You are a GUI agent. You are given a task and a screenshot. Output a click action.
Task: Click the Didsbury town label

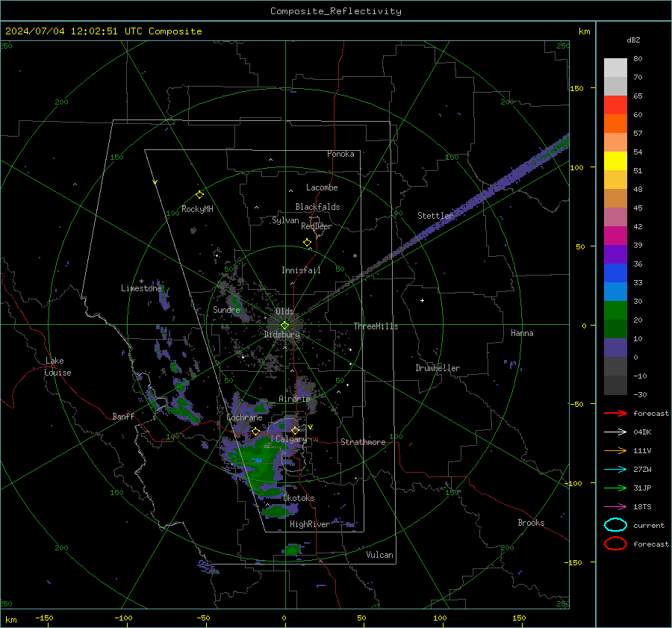281,335
